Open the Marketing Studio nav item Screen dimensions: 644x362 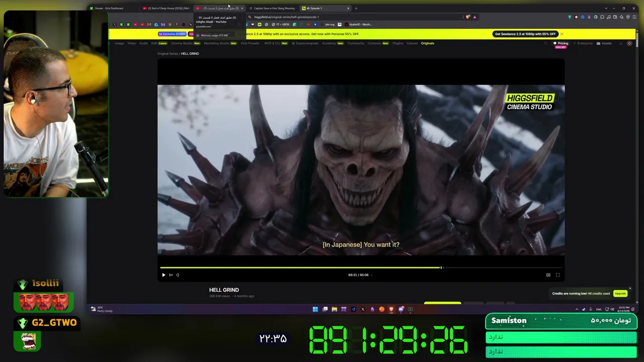pos(220,43)
